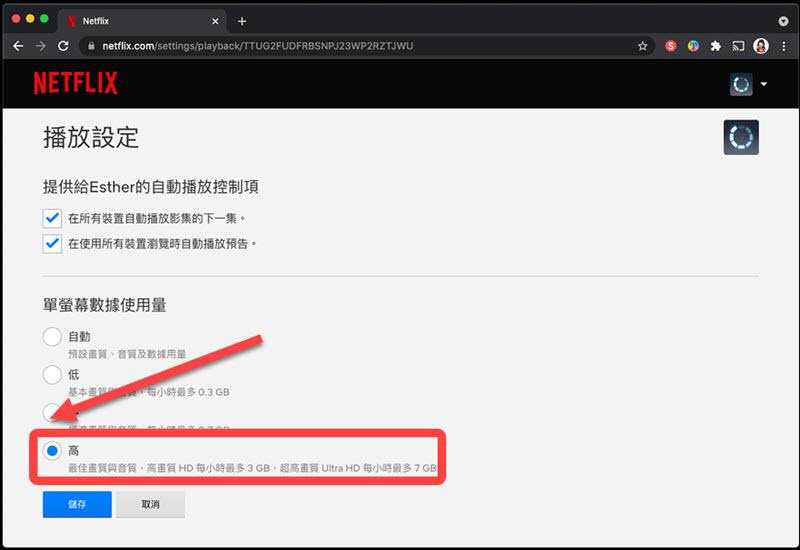The height and width of the screenshot is (550, 800).
Task: Reload the Netflix playback settings page
Action: [64, 46]
